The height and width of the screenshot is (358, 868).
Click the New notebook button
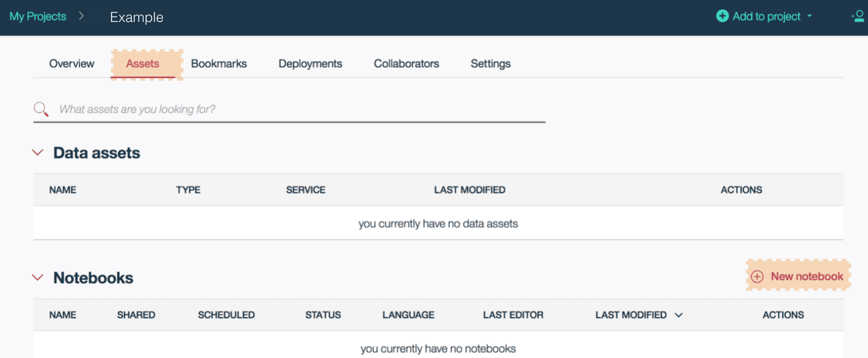(807, 276)
